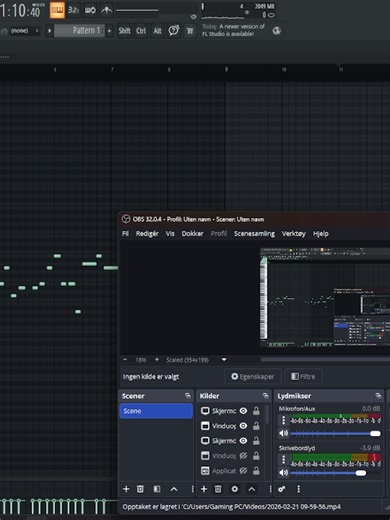Toggle lock on the visible Vinduop source

[256, 426]
